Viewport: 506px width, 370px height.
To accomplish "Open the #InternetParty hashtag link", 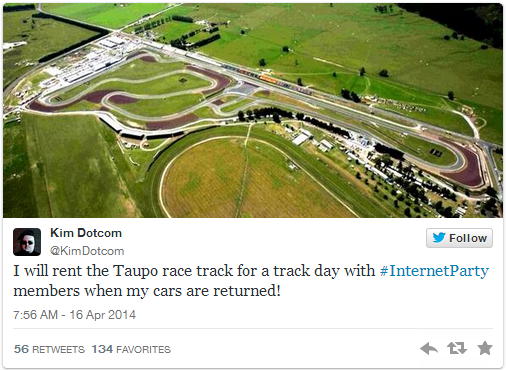I will pos(434,271).
